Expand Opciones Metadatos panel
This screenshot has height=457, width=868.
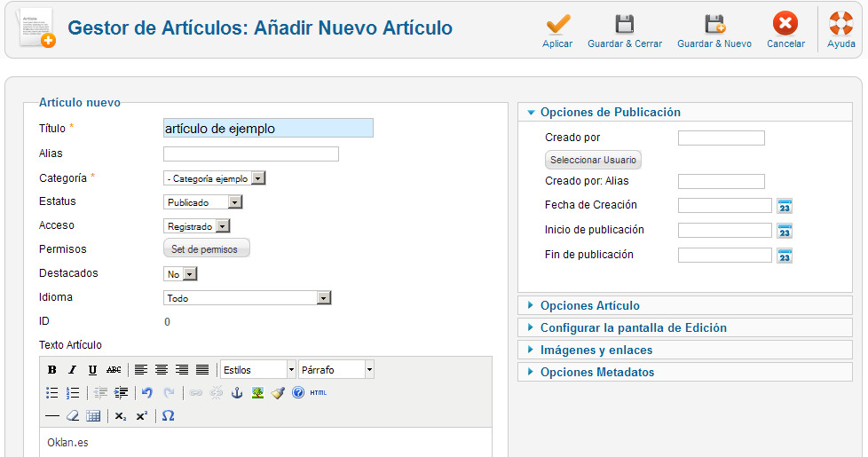(685, 372)
